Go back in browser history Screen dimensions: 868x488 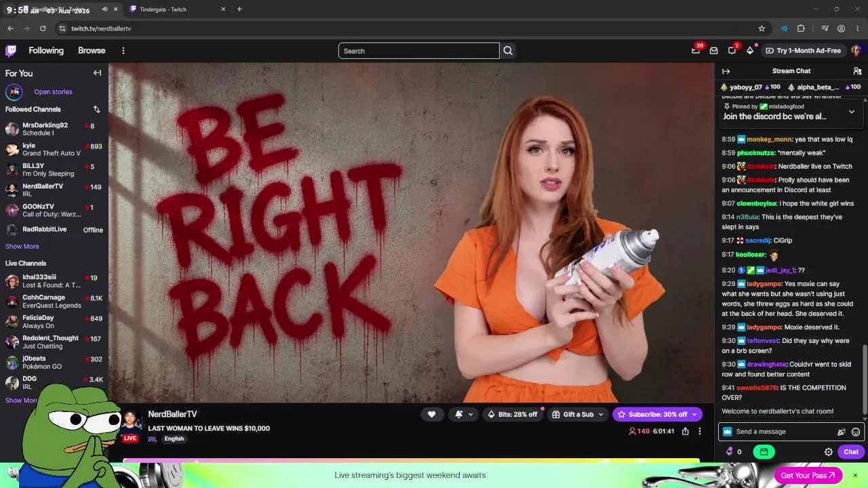coord(10,28)
